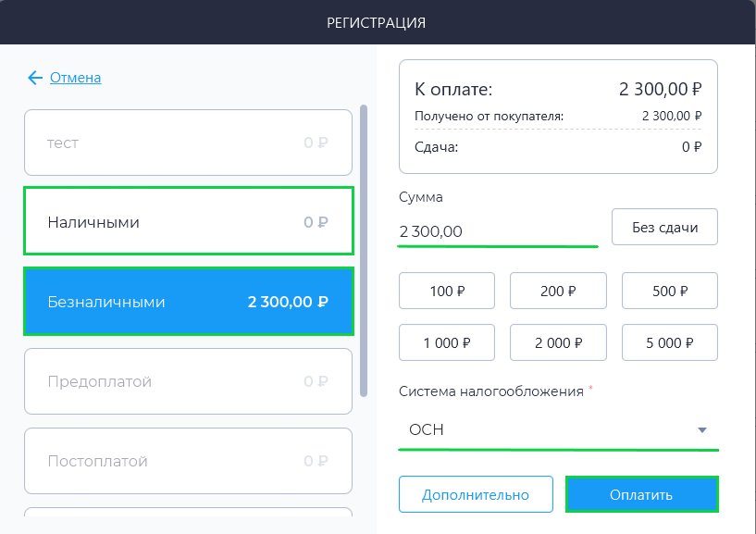Click the Без сдачи button
This screenshot has width=756, height=534.
(x=664, y=227)
